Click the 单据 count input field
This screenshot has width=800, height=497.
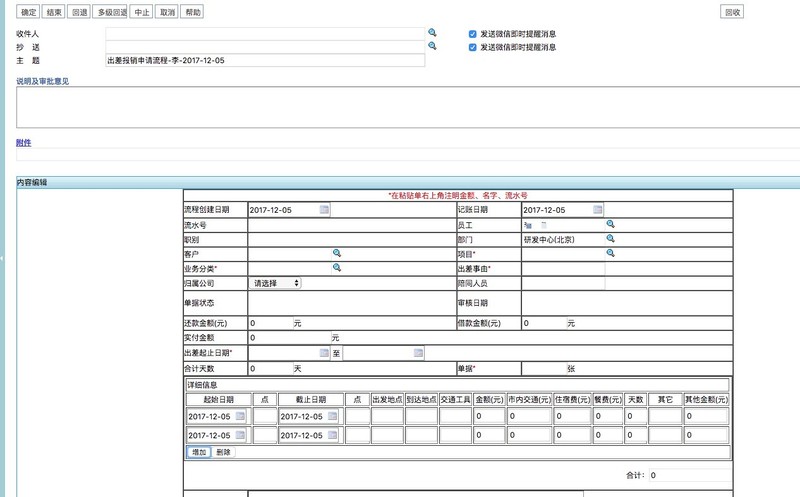544,368
